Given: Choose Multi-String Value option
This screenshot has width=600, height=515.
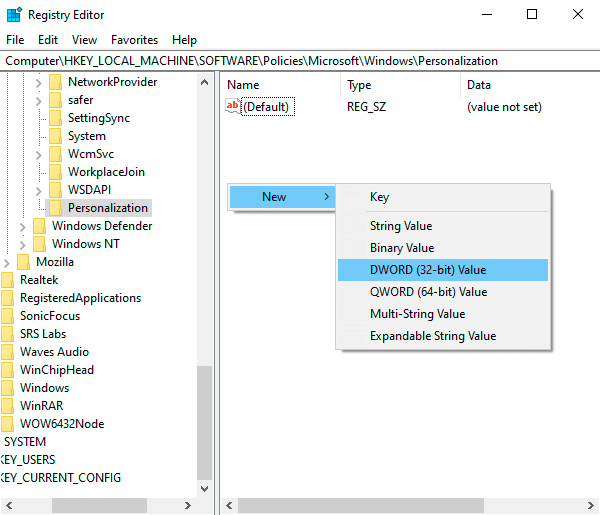Looking at the screenshot, I should [443, 314].
